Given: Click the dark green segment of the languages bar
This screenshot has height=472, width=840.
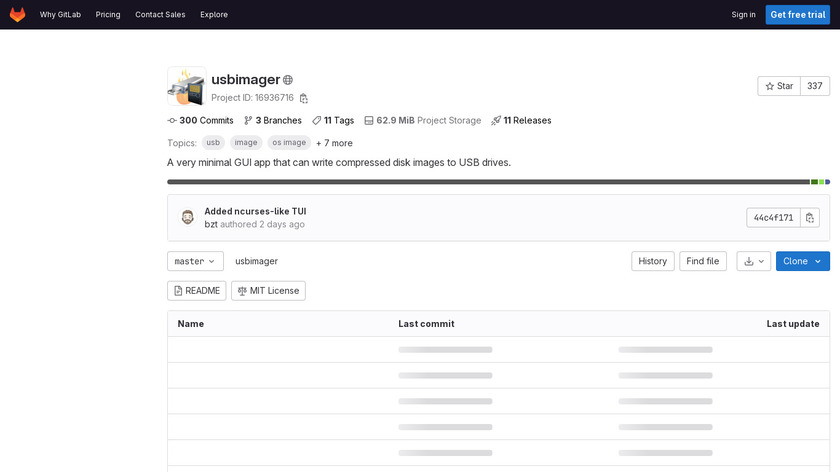Looking at the screenshot, I should 814,182.
